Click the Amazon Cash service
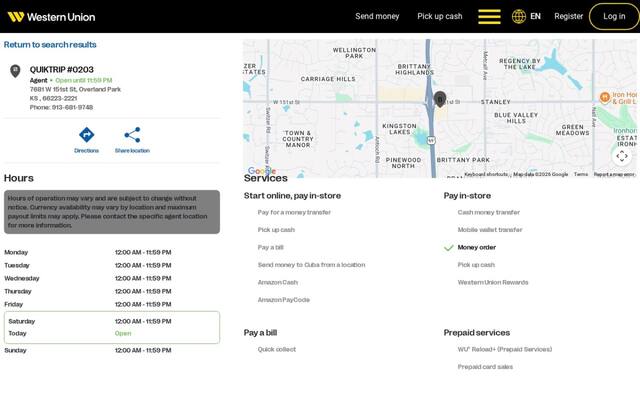Image resolution: width=640 pixels, height=400 pixels. pyautogui.click(x=278, y=282)
